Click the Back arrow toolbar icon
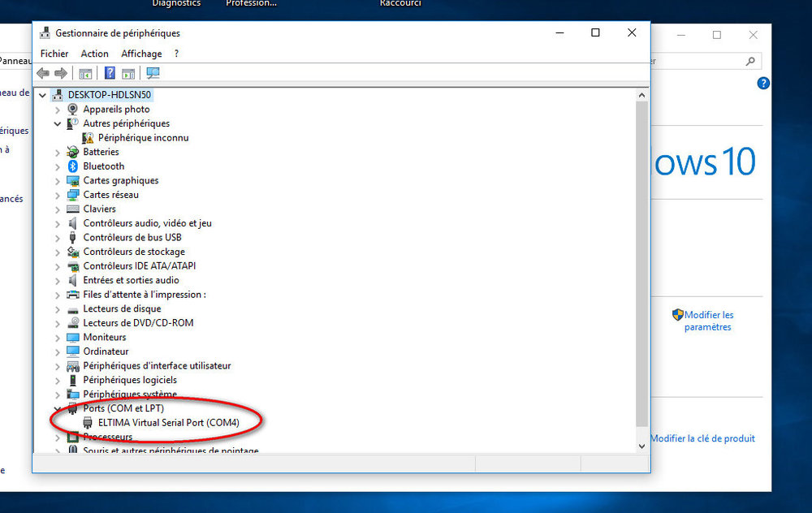This screenshot has width=812, height=513. [43, 74]
